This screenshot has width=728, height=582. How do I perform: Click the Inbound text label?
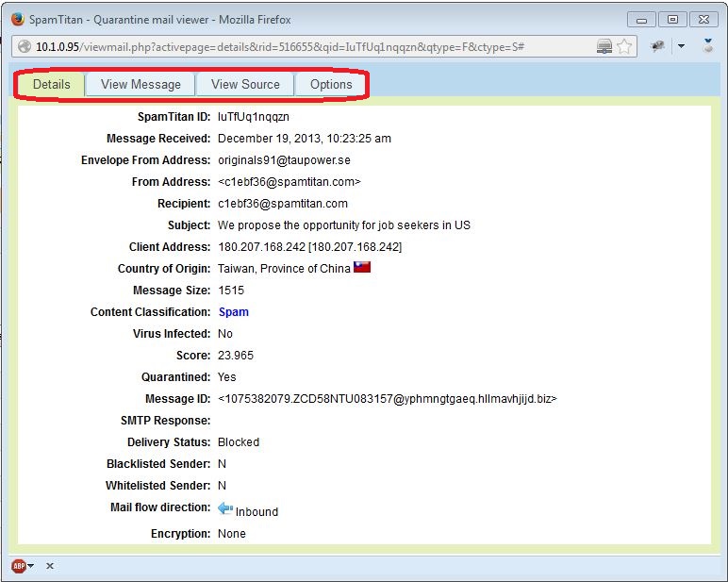(x=256, y=512)
